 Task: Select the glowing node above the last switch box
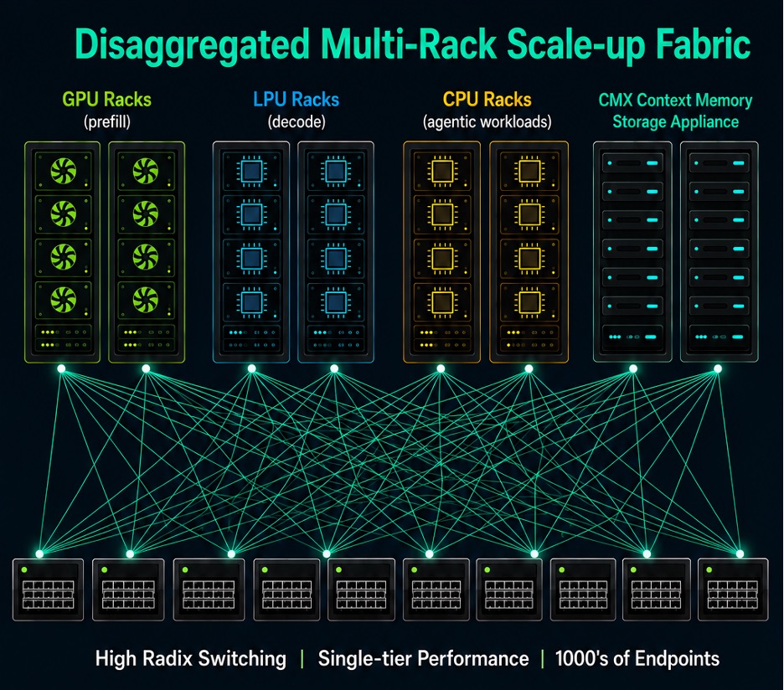(740, 554)
